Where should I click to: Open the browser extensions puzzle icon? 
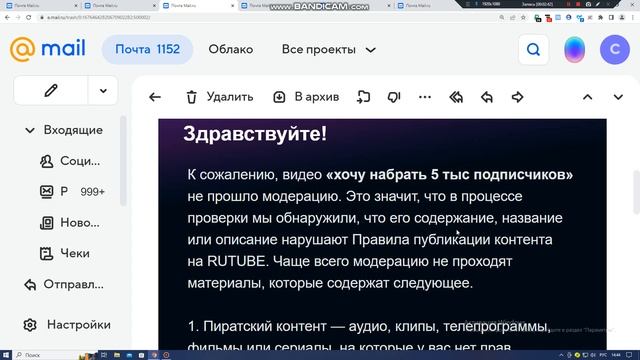(600, 18)
